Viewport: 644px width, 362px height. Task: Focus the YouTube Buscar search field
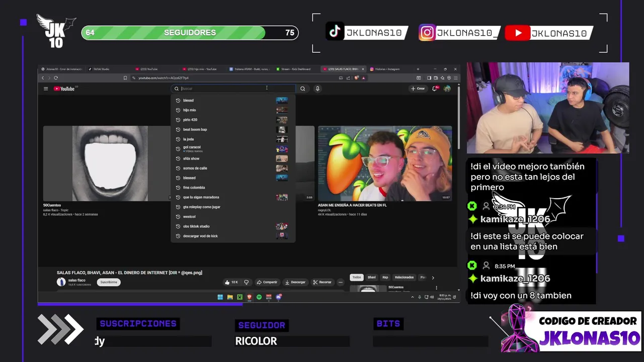[234, 88]
